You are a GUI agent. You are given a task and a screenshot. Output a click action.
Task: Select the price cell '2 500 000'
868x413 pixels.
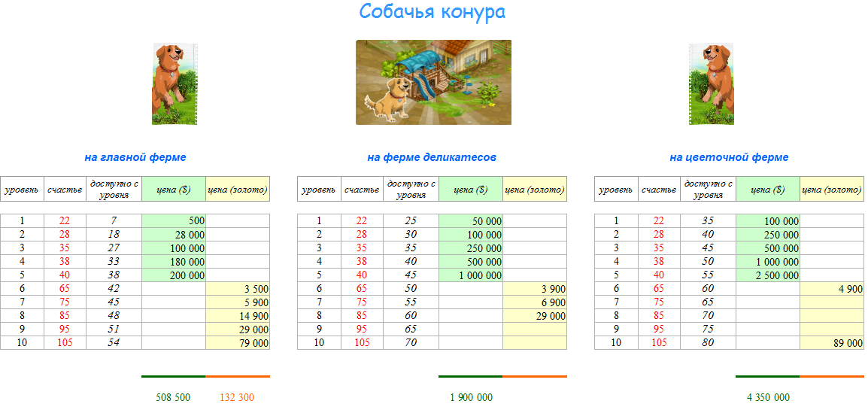pyautogui.click(x=769, y=275)
